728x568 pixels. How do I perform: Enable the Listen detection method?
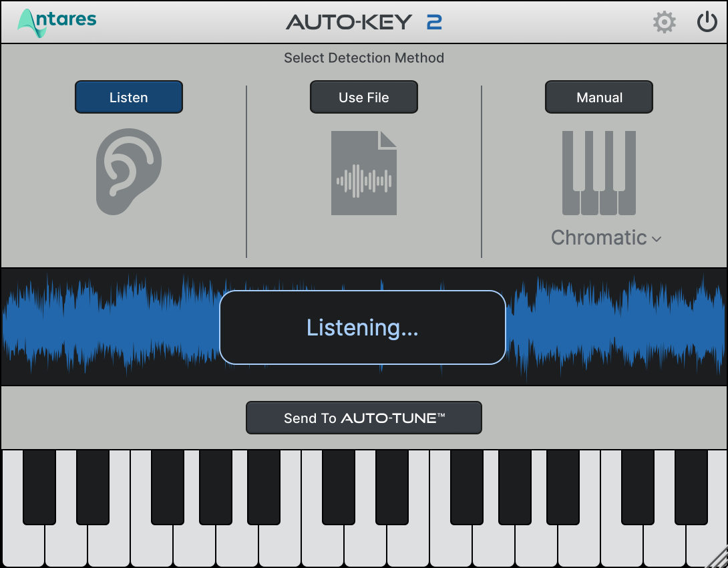pyautogui.click(x=128, y=97)
